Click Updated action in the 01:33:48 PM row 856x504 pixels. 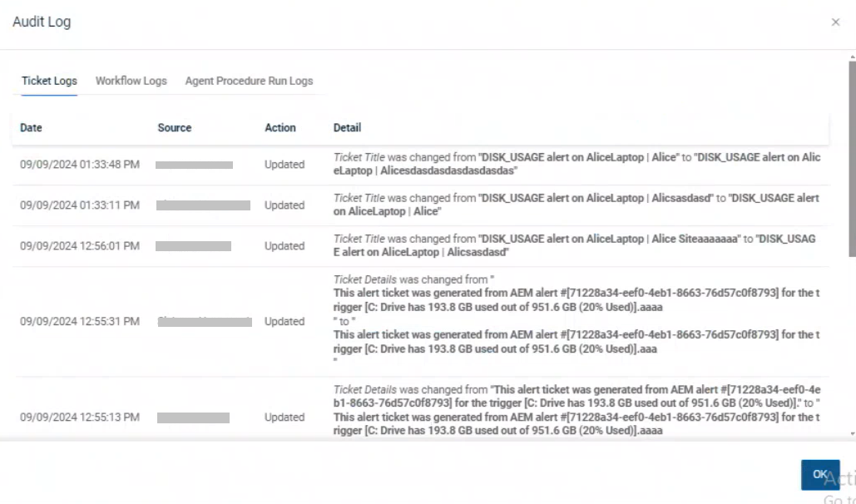click(285, 165)
